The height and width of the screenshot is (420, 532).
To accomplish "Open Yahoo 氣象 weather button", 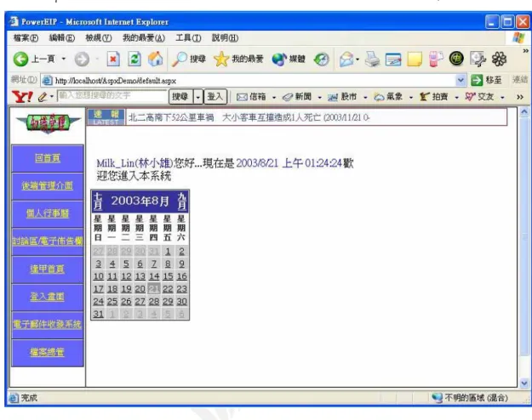I will pyautogui.click(x=388, y=97).
